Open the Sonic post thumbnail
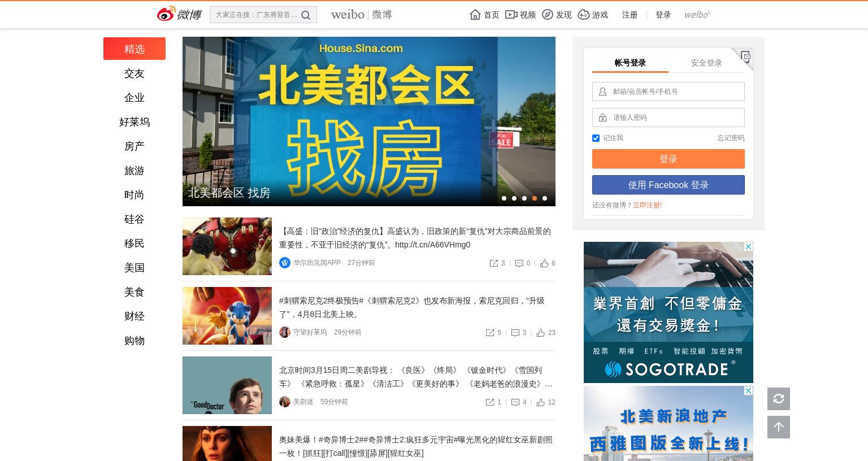868x461 pixels. click(x=227, y=316)
